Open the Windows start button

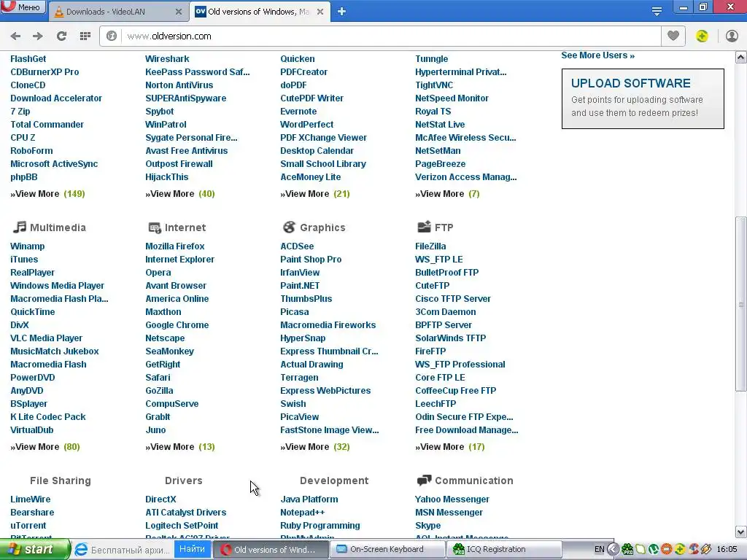(35, 549)
